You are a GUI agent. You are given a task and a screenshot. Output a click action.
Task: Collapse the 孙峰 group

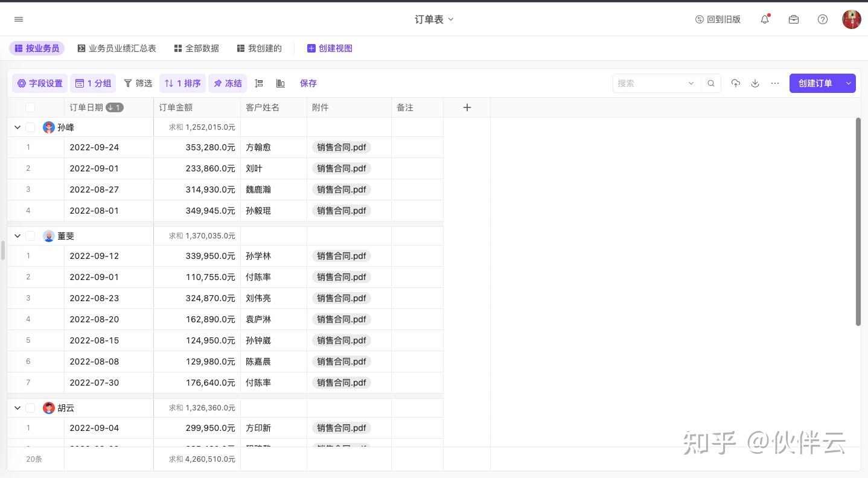(18, 127)
